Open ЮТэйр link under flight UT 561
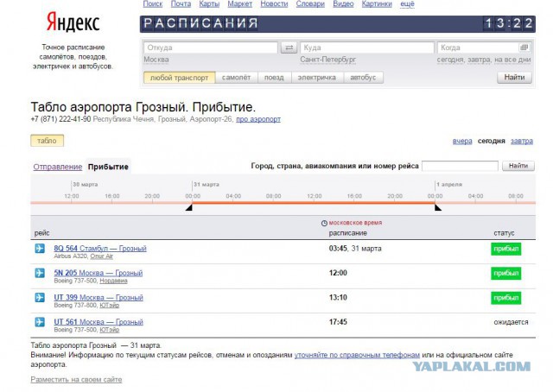553x392 pixels. tap(110, 330)
